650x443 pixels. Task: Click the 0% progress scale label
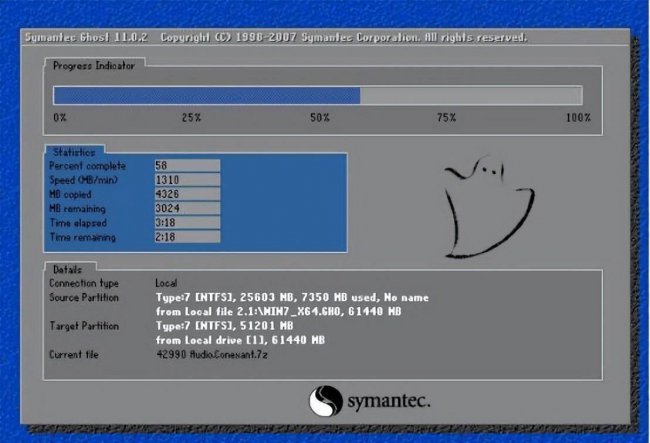(x=60, y=117)
